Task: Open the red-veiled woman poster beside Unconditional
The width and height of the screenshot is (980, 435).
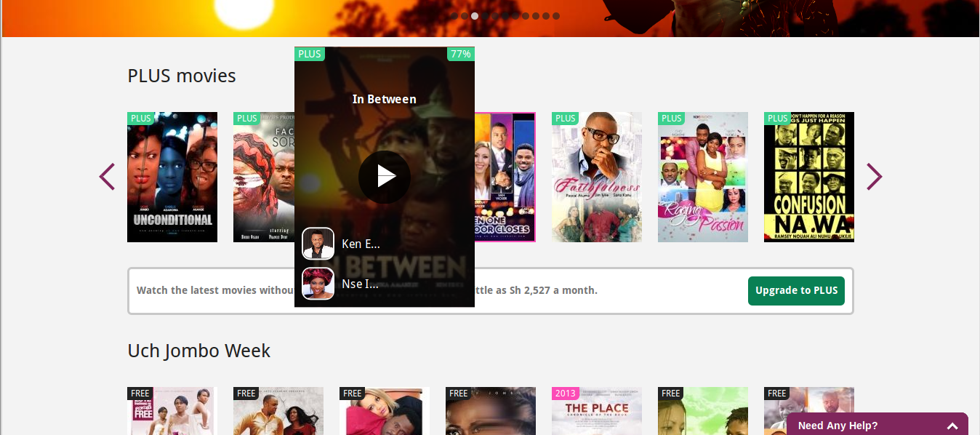Action: [x=264, y=177]
